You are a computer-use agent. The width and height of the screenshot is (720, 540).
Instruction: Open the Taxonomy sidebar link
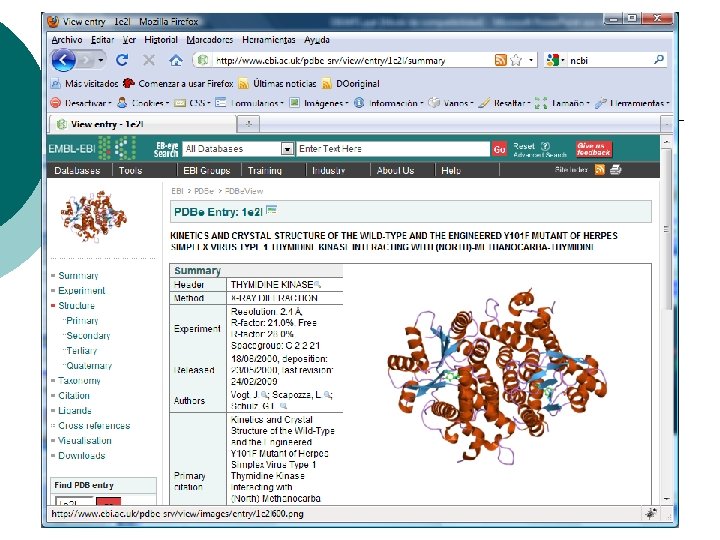79,381
